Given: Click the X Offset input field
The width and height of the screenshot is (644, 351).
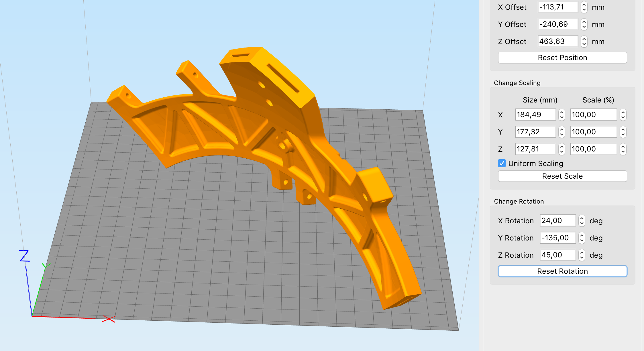Looking at the screenshot, I should (557, 7).
